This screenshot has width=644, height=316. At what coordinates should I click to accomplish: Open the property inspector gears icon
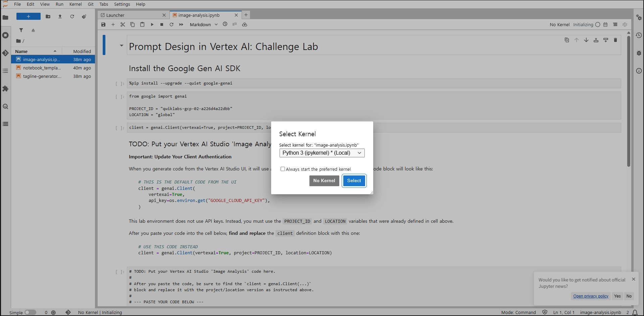[x=639, y=17]
